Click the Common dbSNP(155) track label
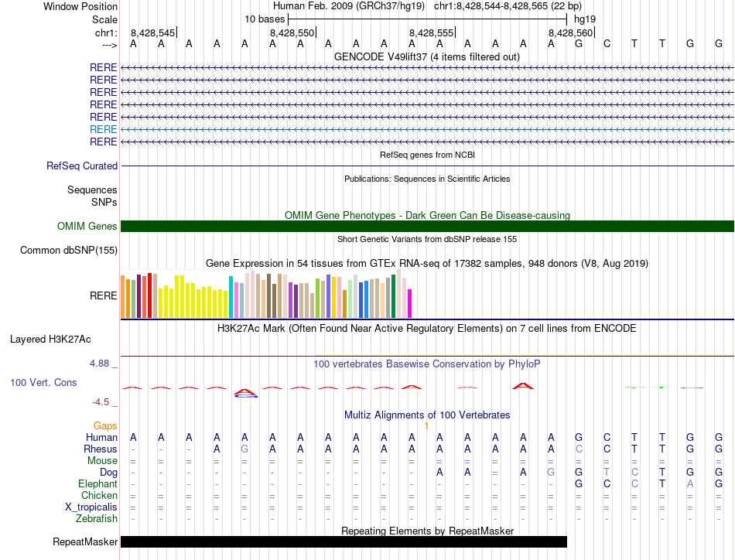 click(69, 250)
